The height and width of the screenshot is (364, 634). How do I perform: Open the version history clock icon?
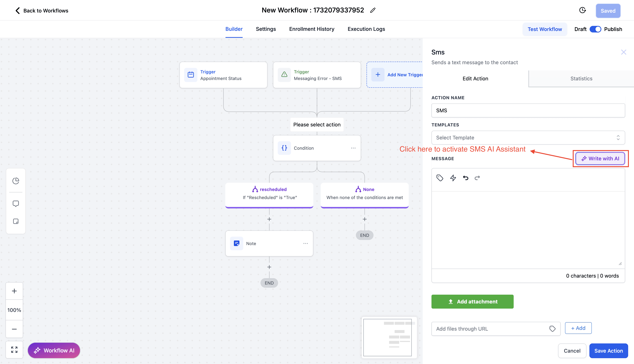point(582,10)
